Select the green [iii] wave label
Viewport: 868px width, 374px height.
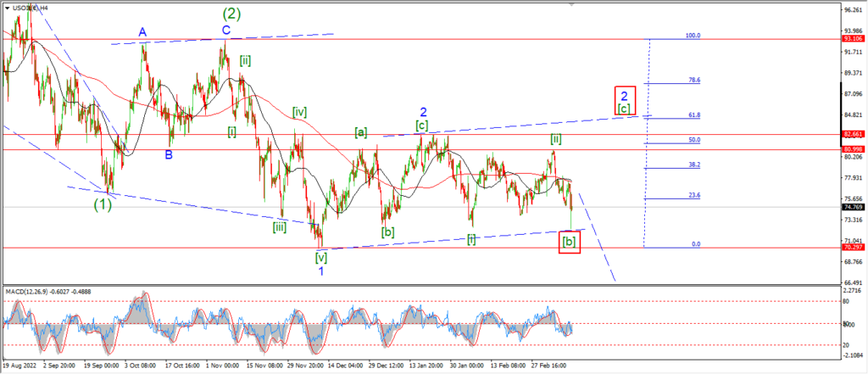click(x=279, y=226)
